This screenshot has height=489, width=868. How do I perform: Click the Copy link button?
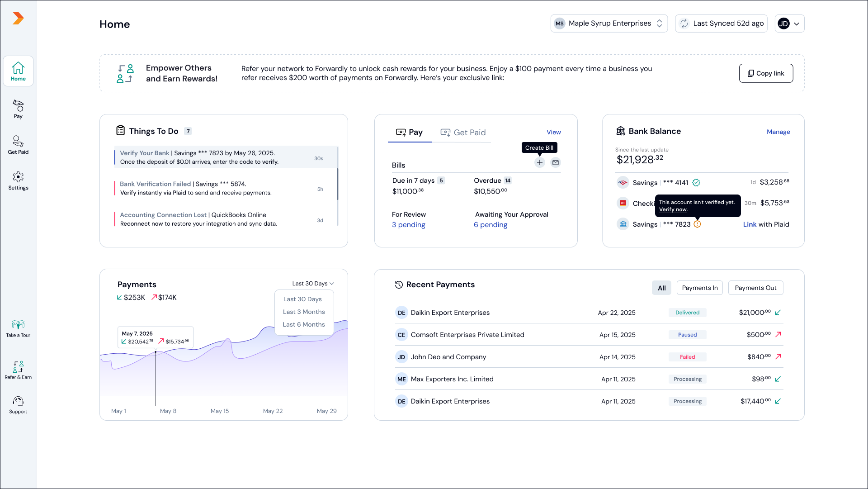tap(766, 73)
